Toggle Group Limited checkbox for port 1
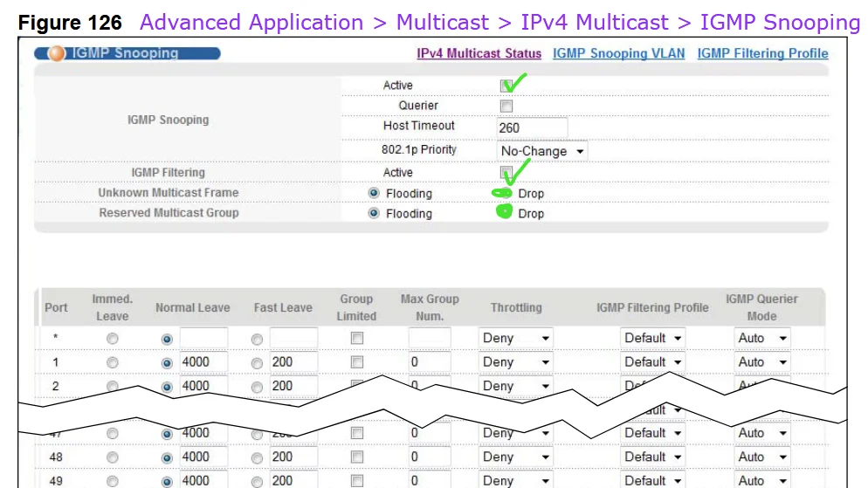 click(x=357, y=361)
